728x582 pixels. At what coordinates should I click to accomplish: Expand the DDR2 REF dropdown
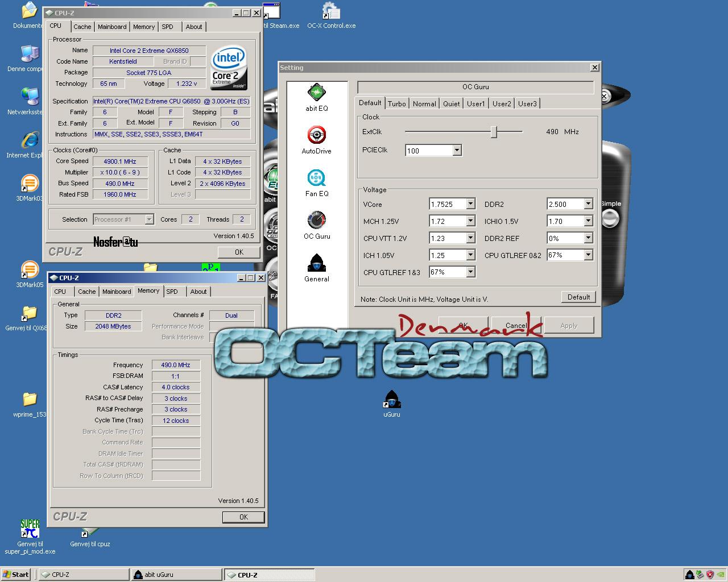coord(588,238)
